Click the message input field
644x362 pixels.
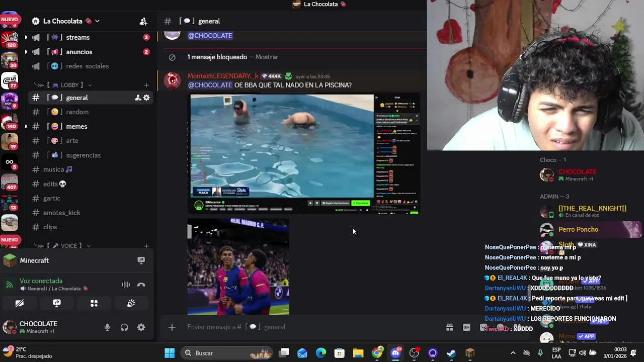click(312, 327)
